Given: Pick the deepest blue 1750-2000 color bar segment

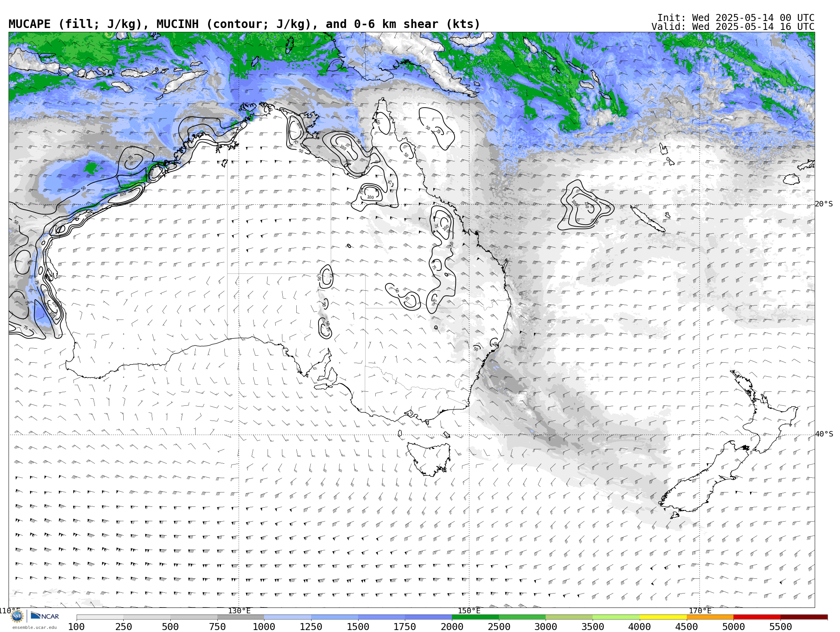Looking at the screenshot, I should pos(428,617).
